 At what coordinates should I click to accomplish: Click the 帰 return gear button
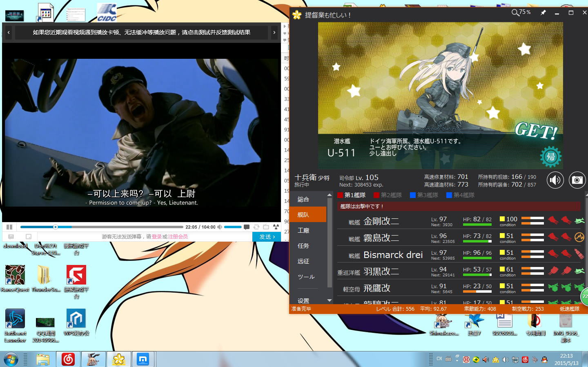click(551, 157)
